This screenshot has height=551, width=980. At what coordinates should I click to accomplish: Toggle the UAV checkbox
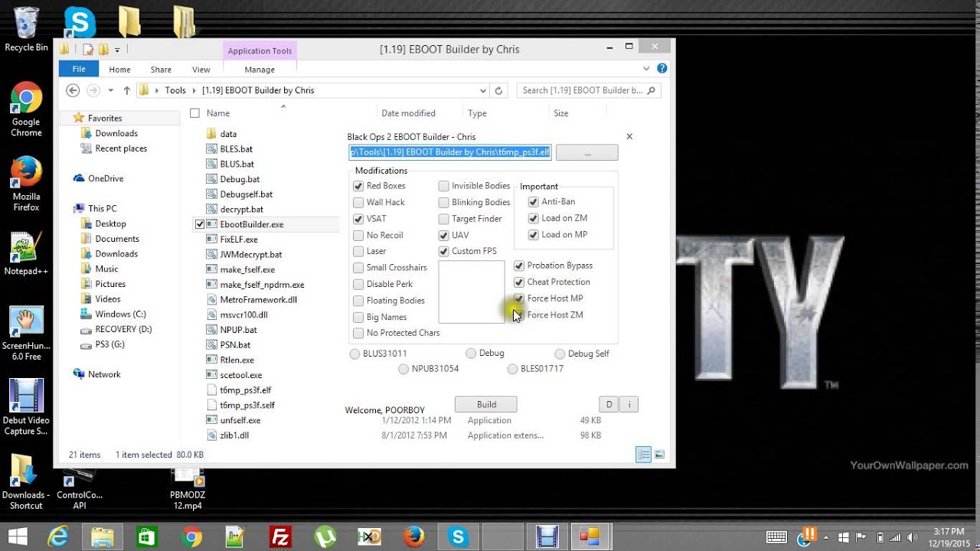click(444, 235)
